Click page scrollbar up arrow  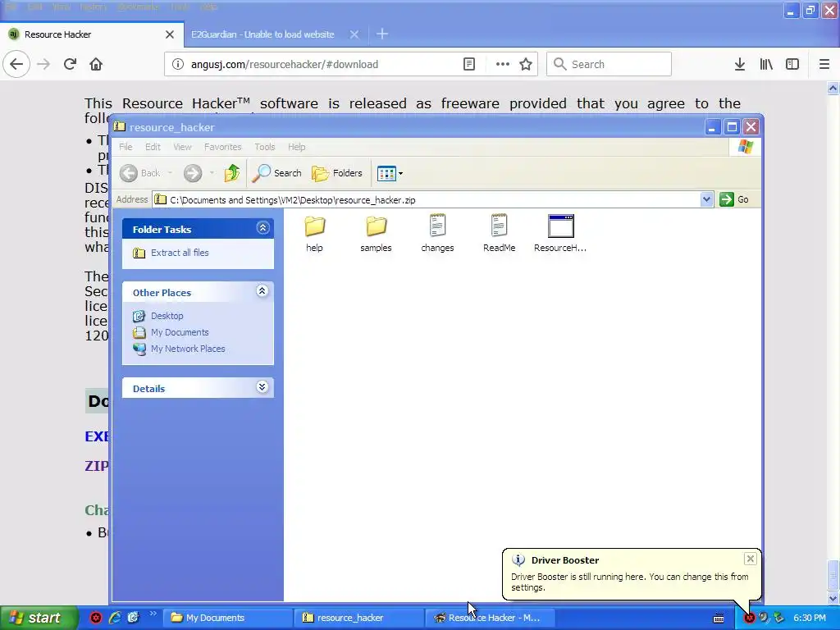coord(833,88)
